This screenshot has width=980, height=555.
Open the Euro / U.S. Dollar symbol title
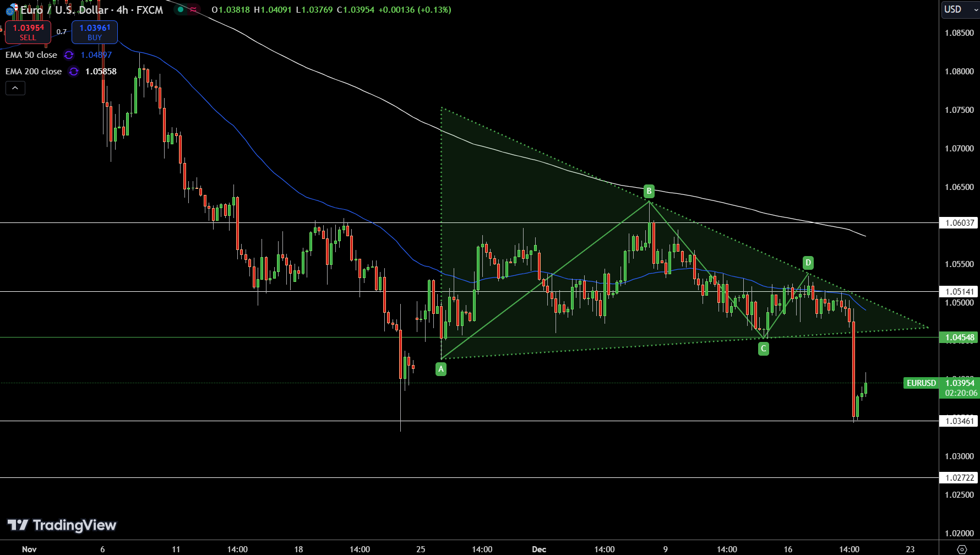tap(92, 10)
